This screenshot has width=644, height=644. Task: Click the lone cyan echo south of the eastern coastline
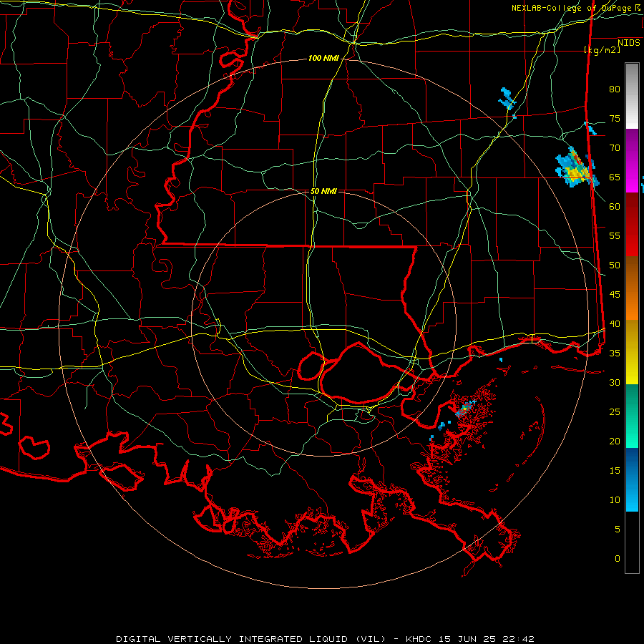pos(501,360)
